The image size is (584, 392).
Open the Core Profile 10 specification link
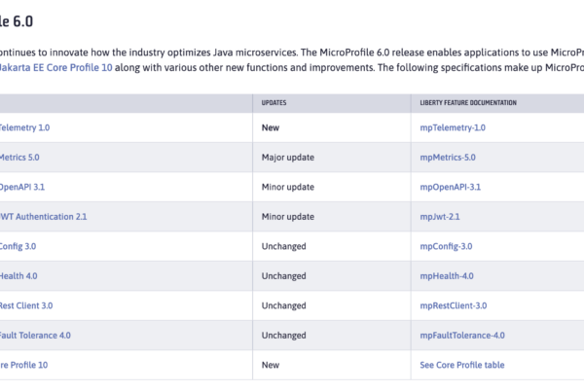pyautogui.click(x=23, y=365)
